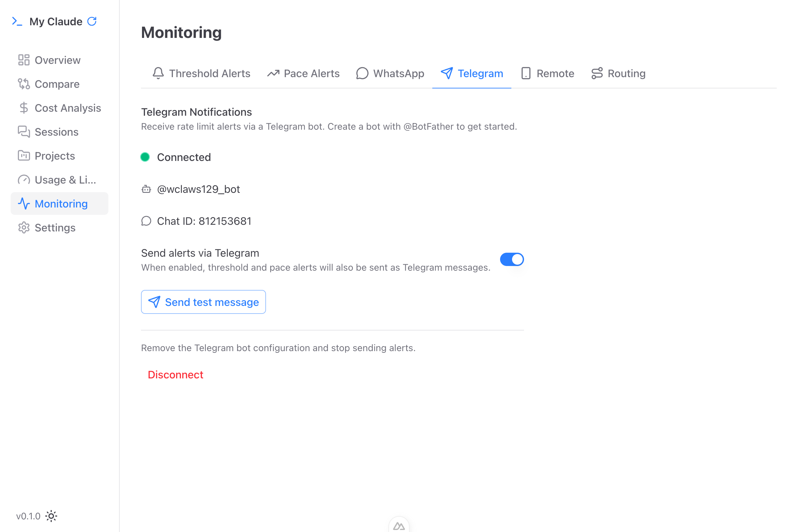
Task: Switch to the Pace Alerts tab
Action: click(x=303, y=73)
